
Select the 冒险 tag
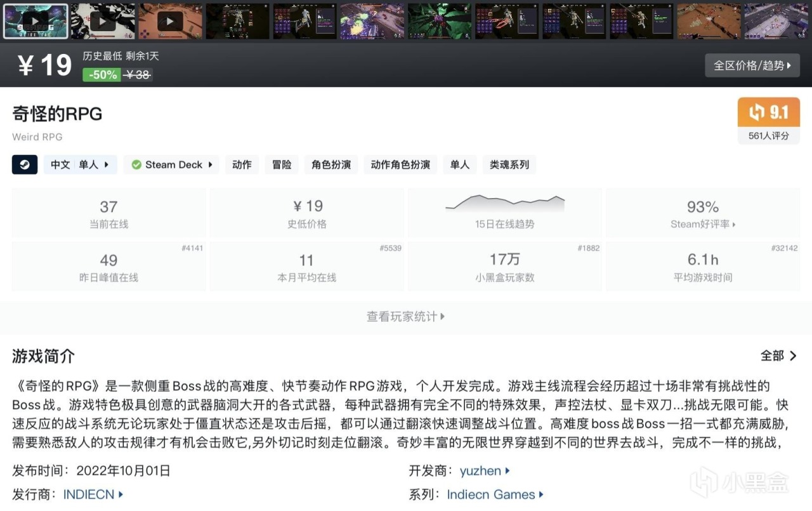[282, 164]
